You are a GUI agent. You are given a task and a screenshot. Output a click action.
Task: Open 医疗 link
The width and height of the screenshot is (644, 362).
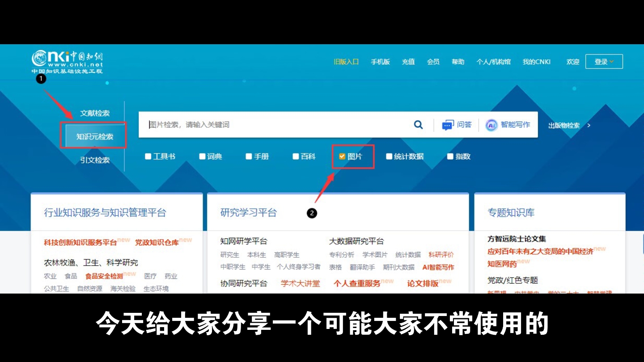coord(150,276)
